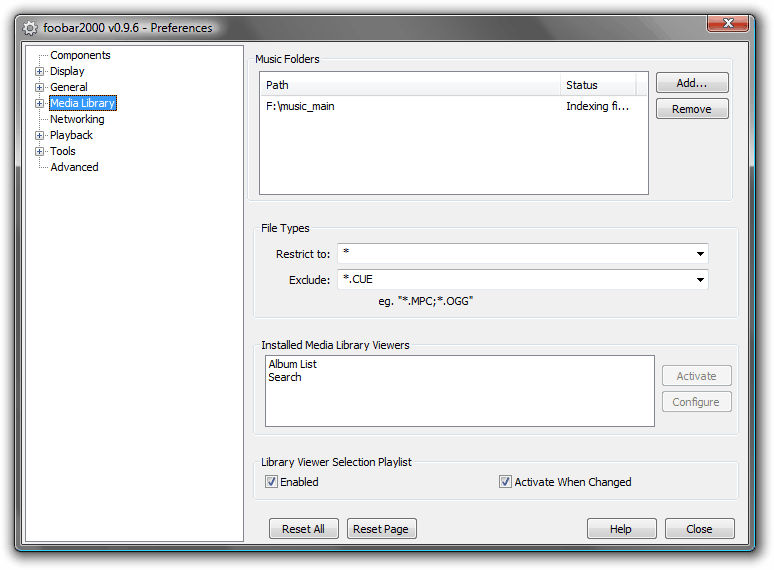This screenshot has width=774, height=570.
Task: Click the Add... music folder button
Action: (692, 83)
